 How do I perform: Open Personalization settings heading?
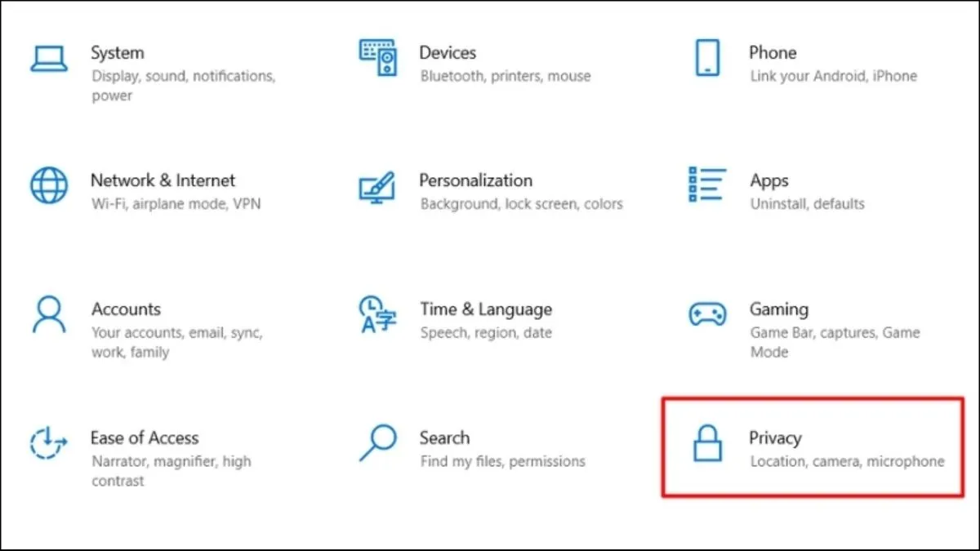point(475,180)
